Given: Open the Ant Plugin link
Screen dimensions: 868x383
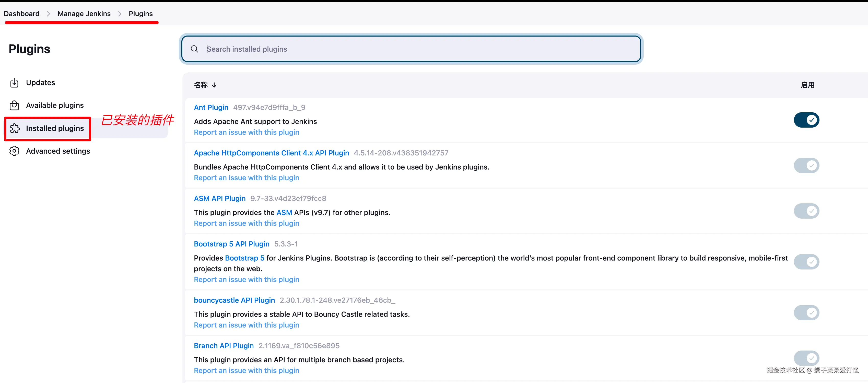Looking at the screenshot, I should tap(211, 108).
